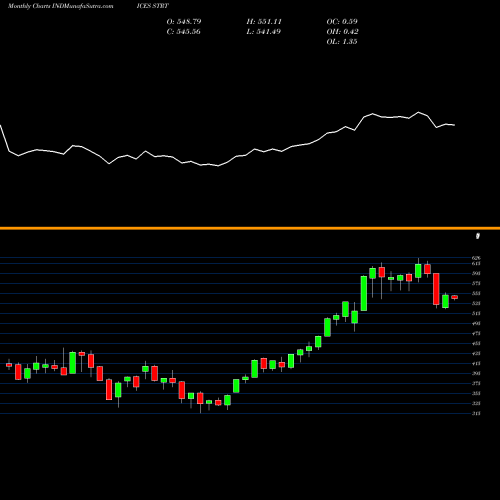
Task: Click the 'Monthly Charts' title text
Action: [29, 6]
